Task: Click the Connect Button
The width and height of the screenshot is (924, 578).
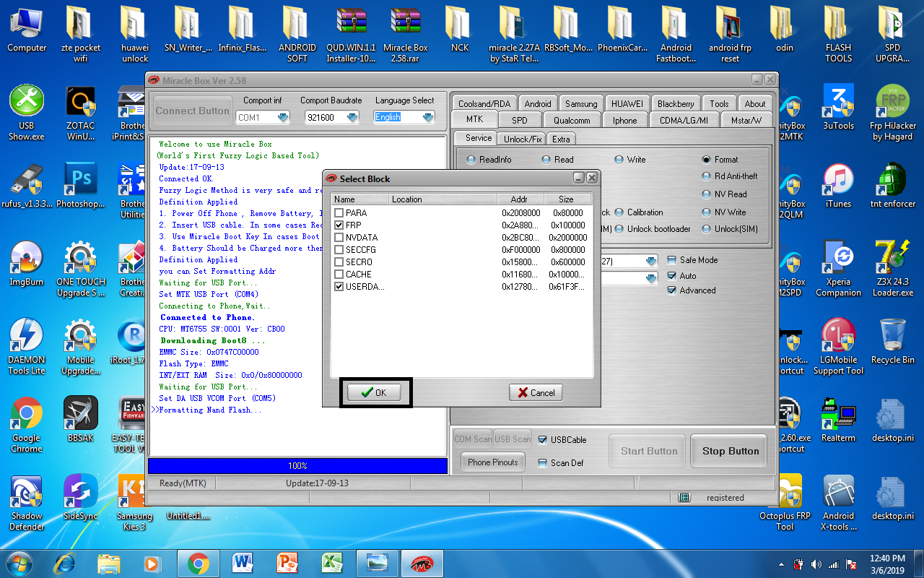Action: click(x=192, y=111)
